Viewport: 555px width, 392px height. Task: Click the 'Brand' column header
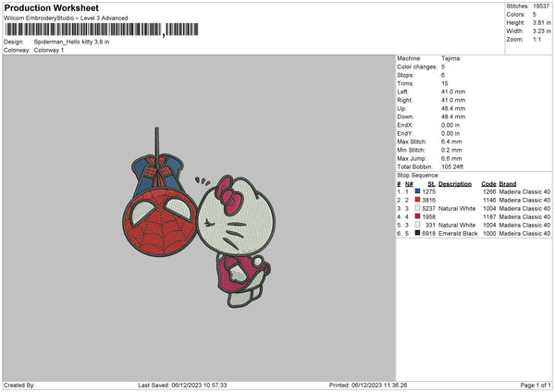[508, 184]
